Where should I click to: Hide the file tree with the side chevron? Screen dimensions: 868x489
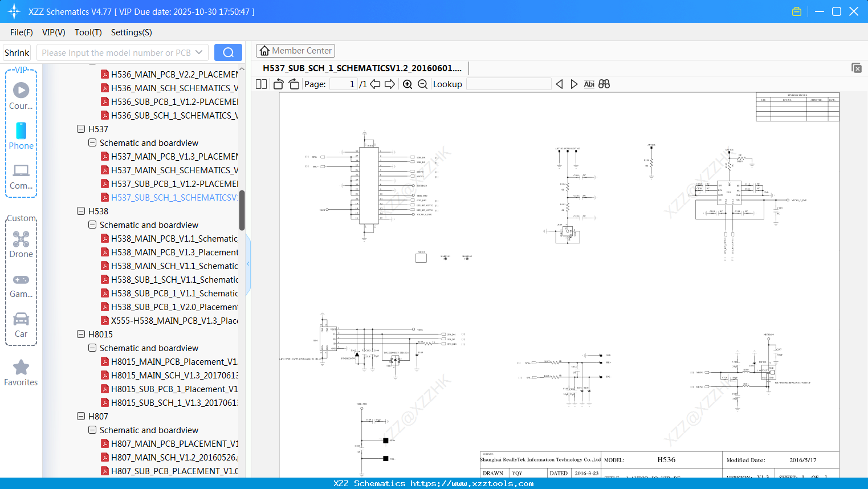pyautogui.click(x=248, y=263)
